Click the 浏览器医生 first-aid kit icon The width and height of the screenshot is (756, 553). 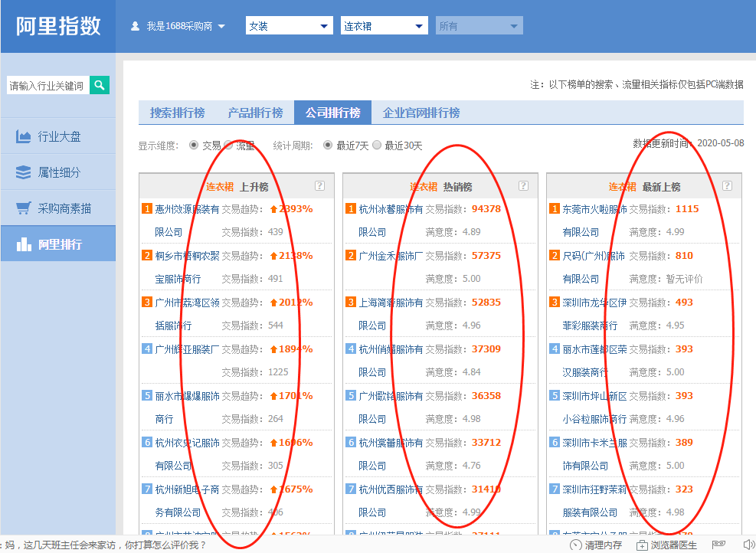(642, 545)
